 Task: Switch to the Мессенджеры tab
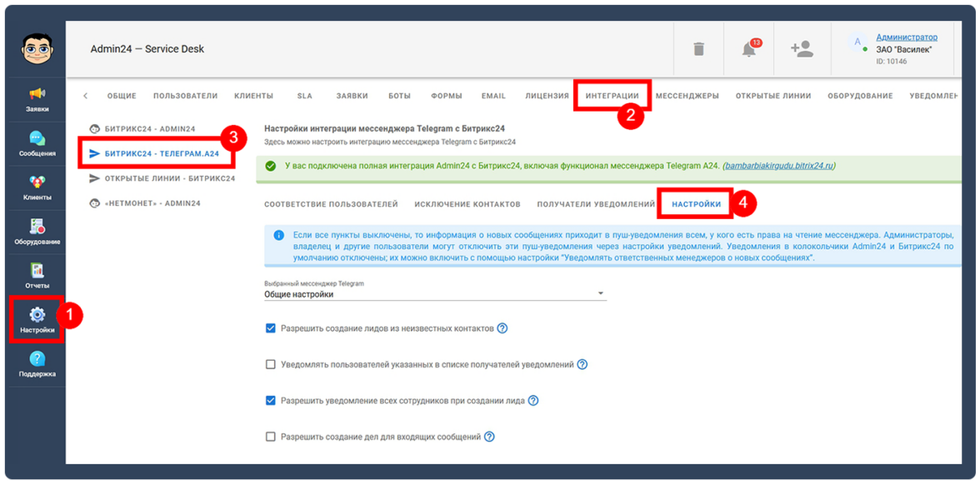coord(687,96)
